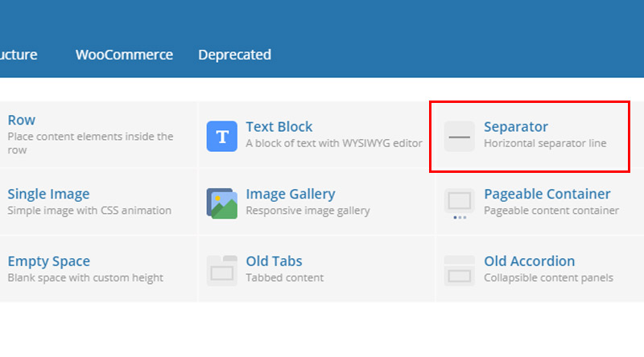Switch to the Deprecated tab
The width and height of the screenshot is (644, 357).
234,55
